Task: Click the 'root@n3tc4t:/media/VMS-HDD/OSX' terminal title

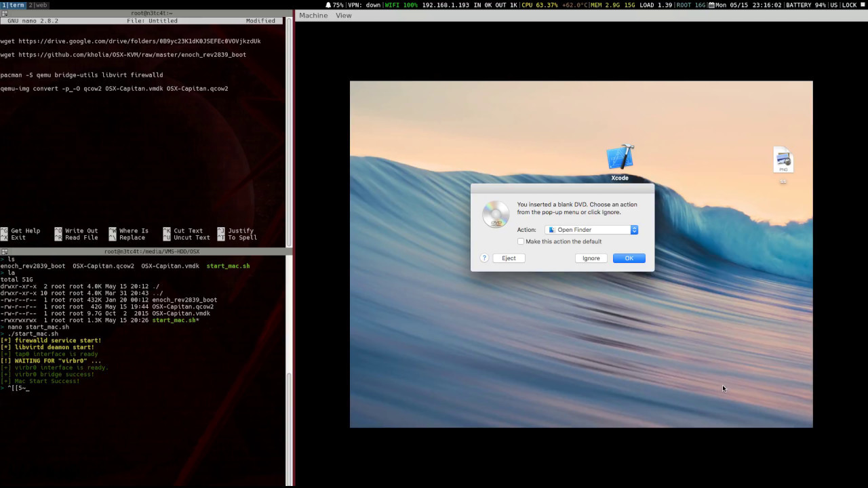Action: click(x=152, y=251)
